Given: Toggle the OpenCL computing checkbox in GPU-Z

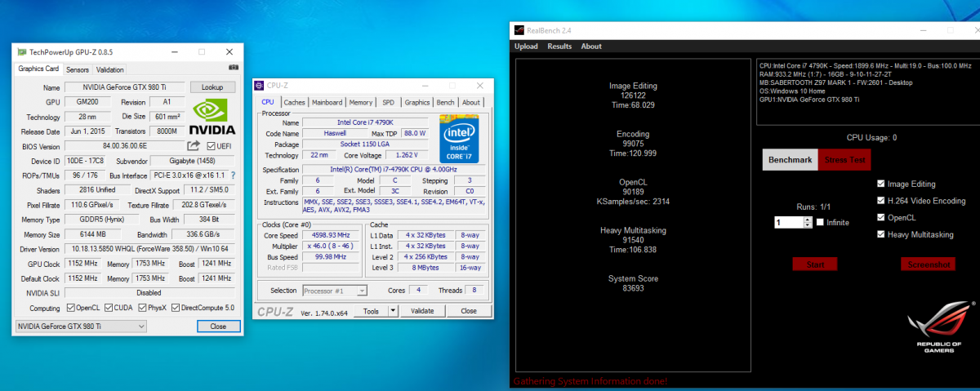Looking at the screenshot, I should 69,308.
